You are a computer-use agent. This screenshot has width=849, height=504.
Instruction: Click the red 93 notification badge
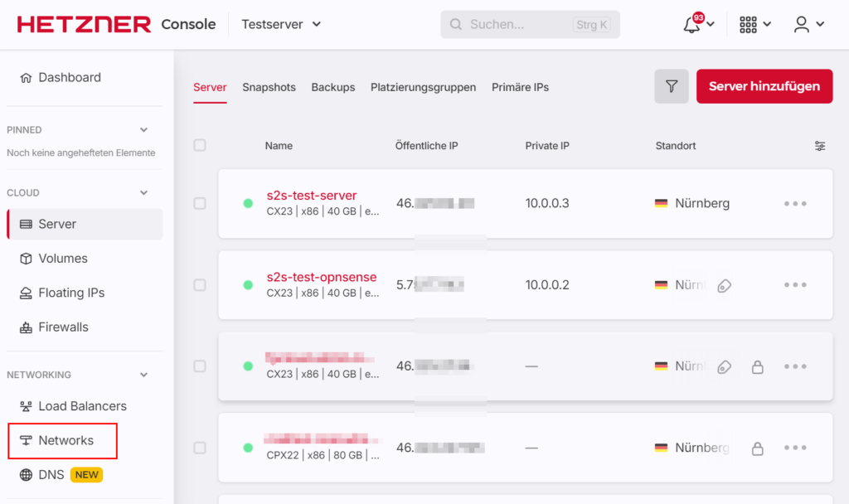698,18
